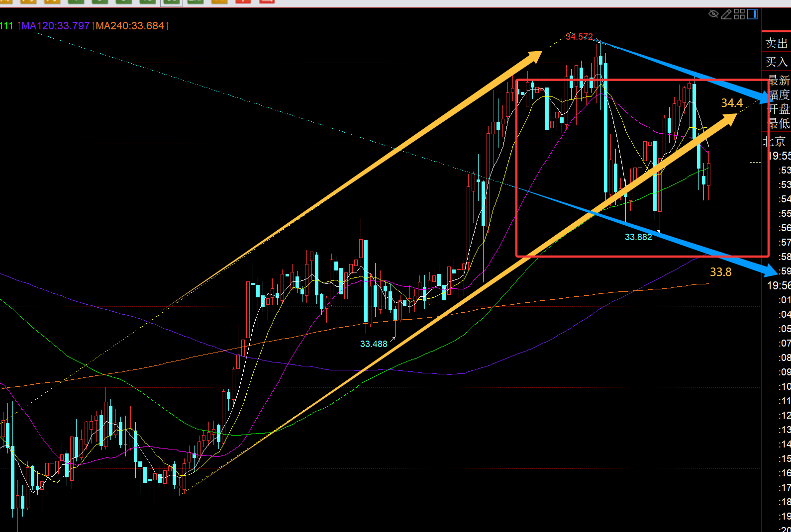Toggle the hide indicators eye icon
The height and width of the screenshot is (532, 791).
point(713,14)
